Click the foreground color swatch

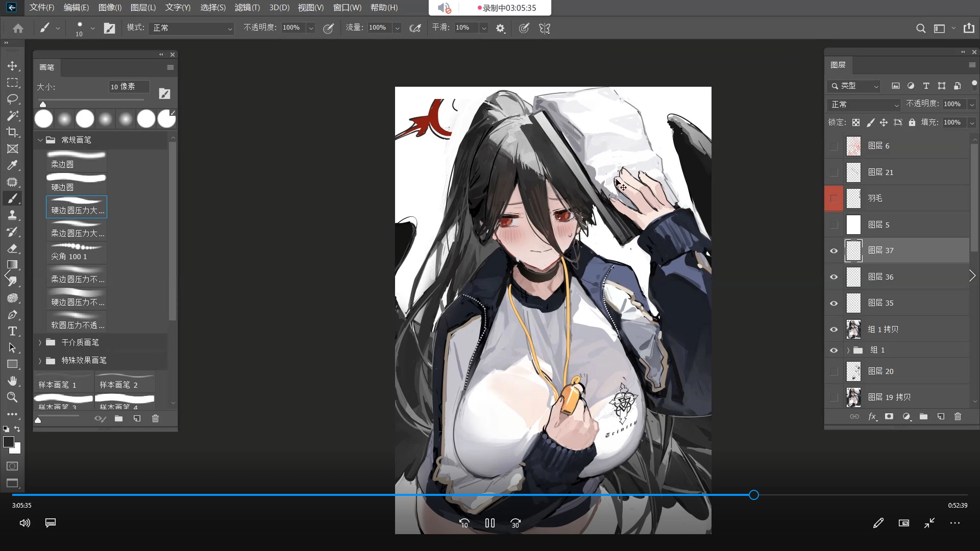pyautogui.click(x=8, y=442)
